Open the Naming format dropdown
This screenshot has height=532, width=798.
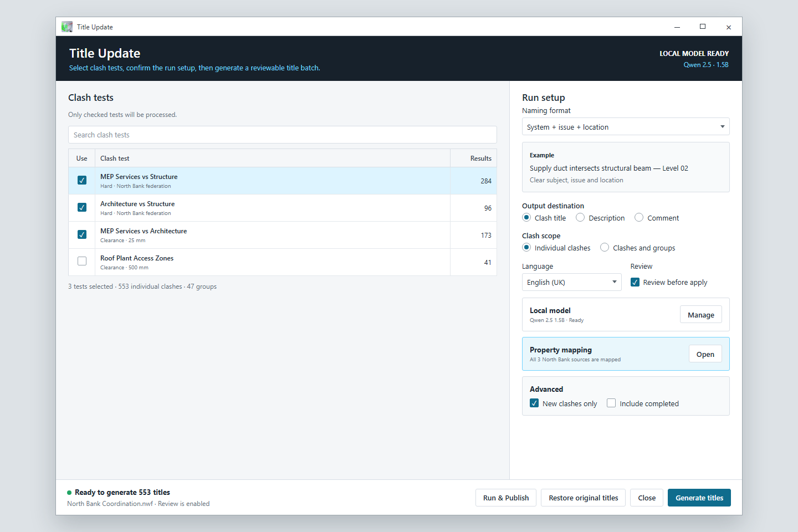coord(626,127)
